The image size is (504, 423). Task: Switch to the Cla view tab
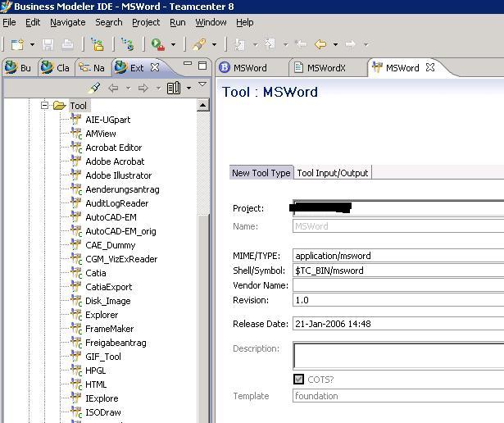point(56,67)
